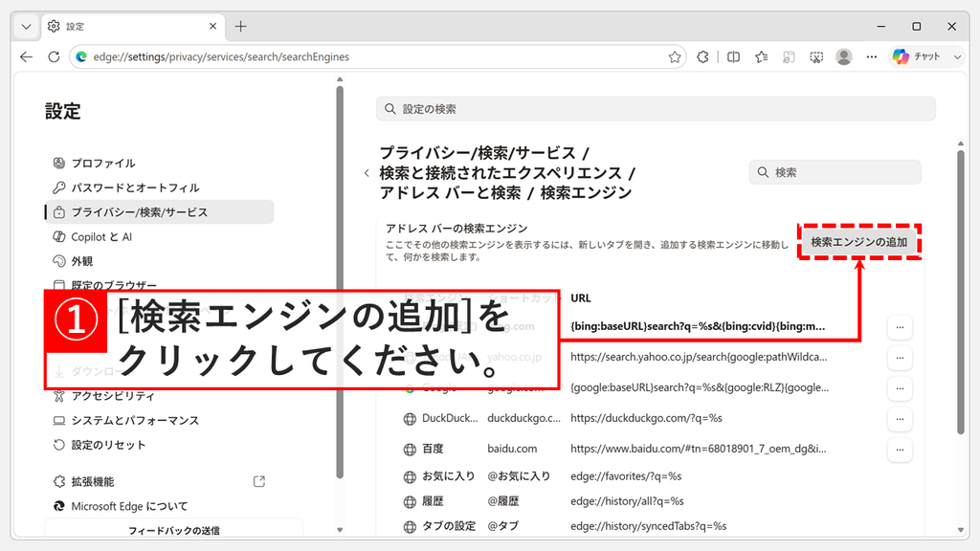Open Copilot チャット button
The height and width of the screenshot is (551, 980).
[917, 56]
